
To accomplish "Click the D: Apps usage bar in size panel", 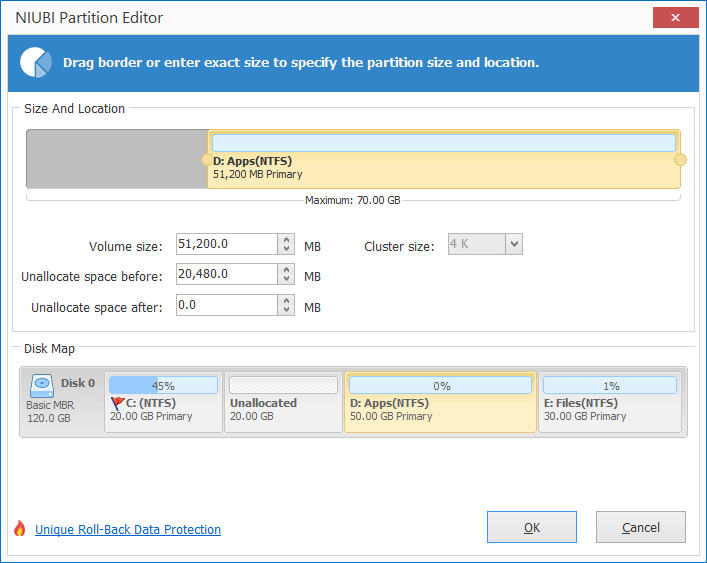I will [444, 143].
